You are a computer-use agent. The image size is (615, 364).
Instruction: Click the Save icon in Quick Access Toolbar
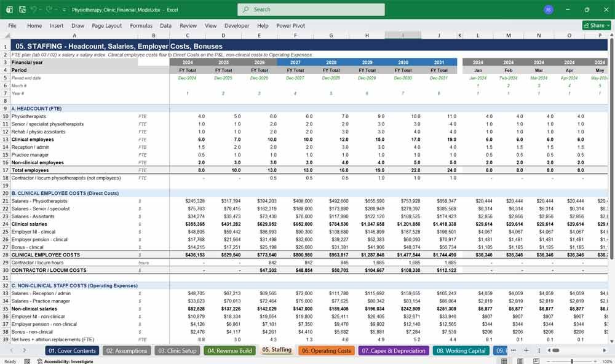pyautogui.click(x=22, y=9)
